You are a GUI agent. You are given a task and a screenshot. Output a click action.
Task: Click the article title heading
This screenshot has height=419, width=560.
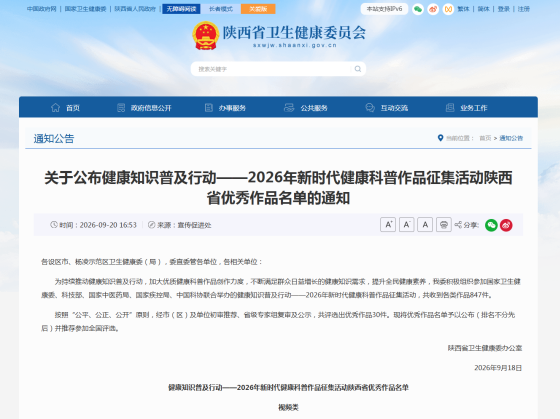278,188
